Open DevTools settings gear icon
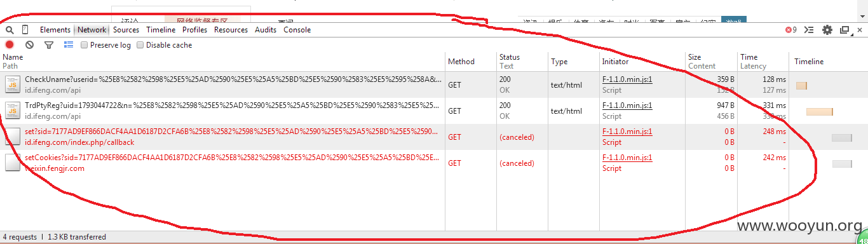 [x=827, y=30]
